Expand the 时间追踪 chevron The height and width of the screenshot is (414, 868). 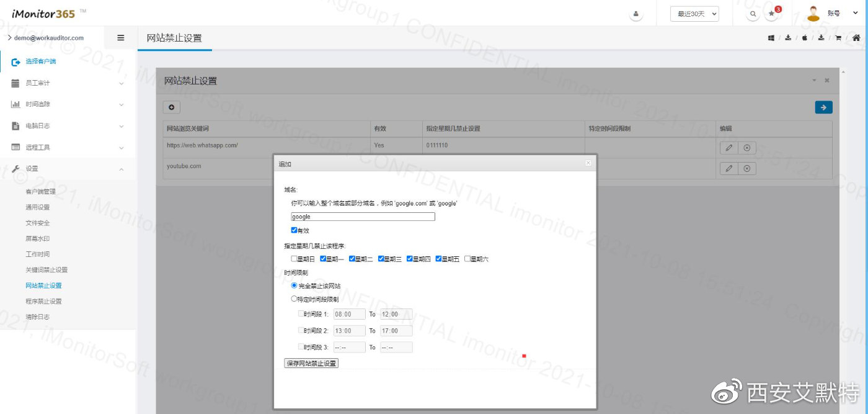click(x=122, y=104)
